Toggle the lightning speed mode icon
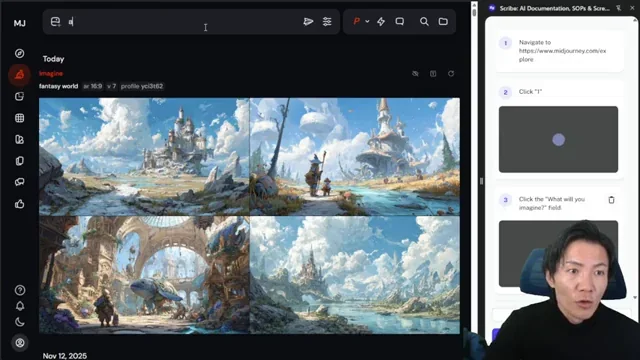This screenshot has height=360, width=640. point(381,22)
